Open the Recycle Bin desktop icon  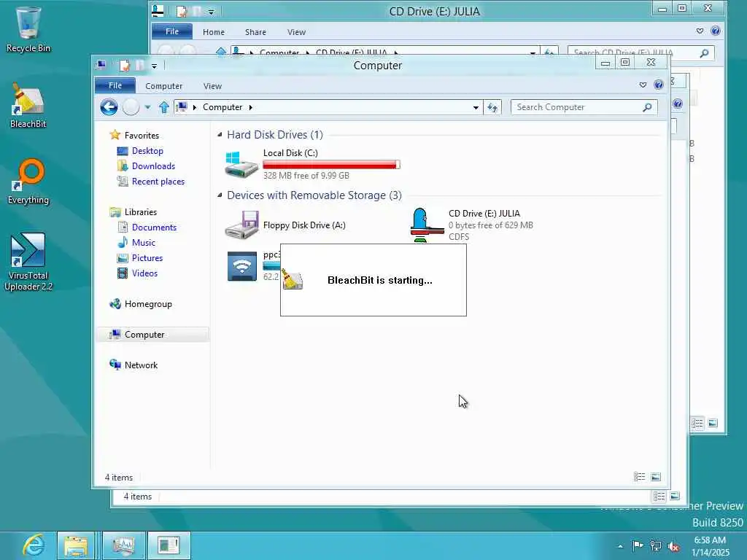[28, 29]
